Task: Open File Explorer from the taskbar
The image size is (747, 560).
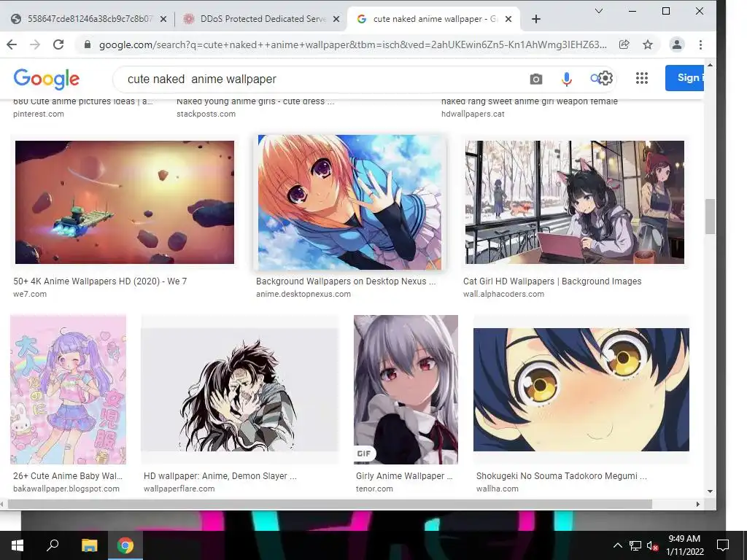Action: coord(89,545)
